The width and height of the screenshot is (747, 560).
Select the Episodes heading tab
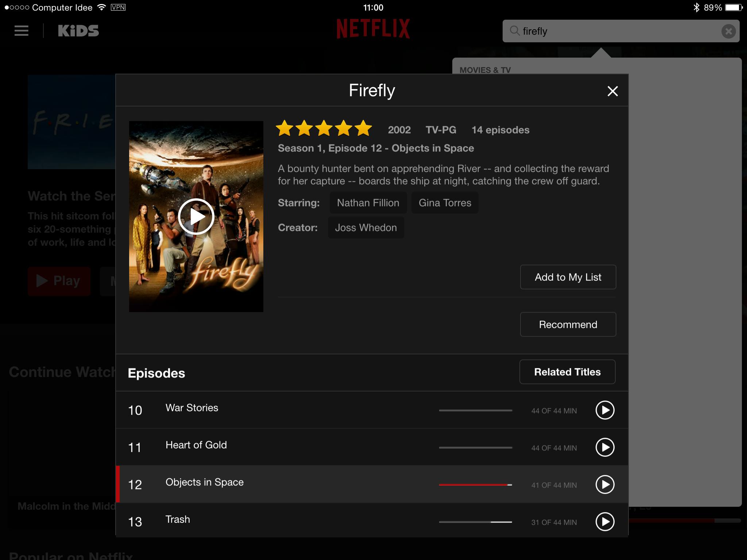pyautogui.click(x=156, y=373)
